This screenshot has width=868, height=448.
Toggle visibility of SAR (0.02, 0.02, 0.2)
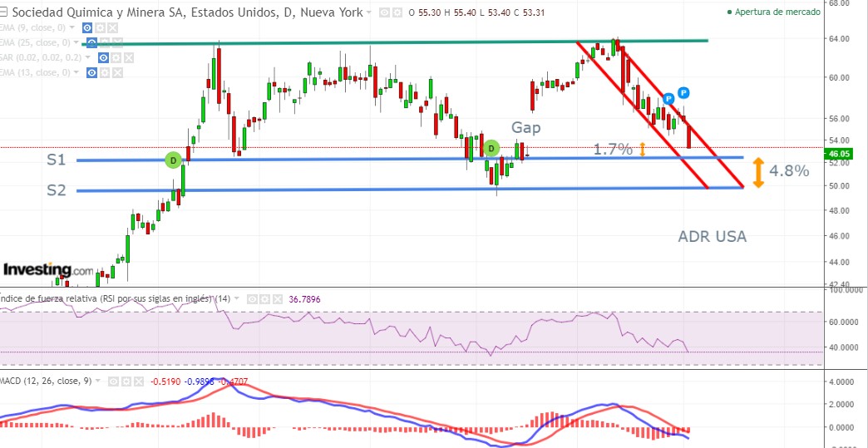[x=104, y=57]
